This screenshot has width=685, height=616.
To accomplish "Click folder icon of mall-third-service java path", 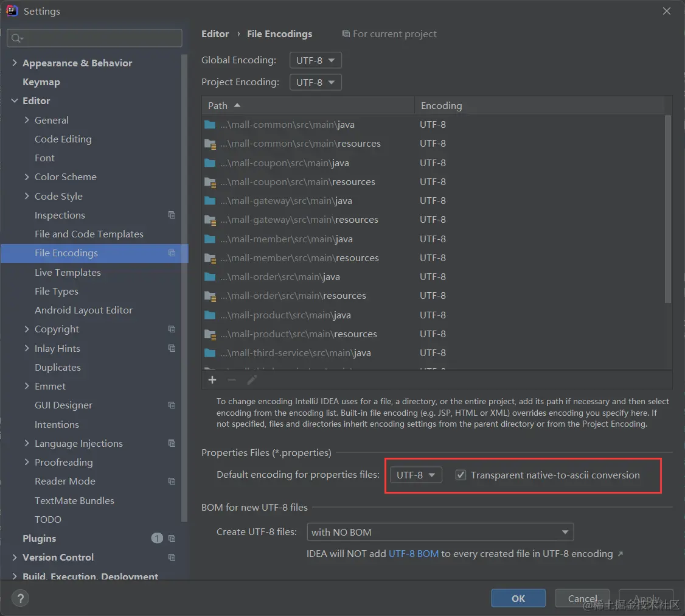I will (210, 353).
